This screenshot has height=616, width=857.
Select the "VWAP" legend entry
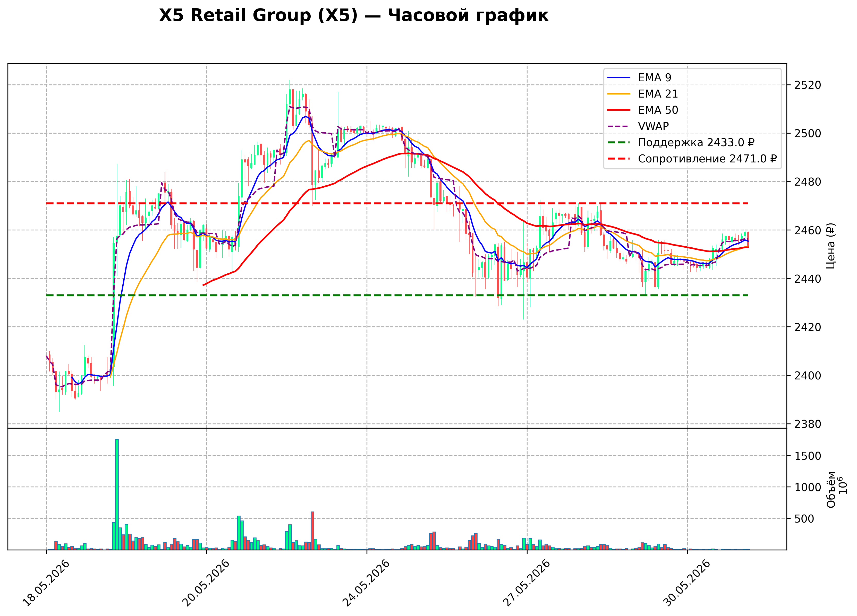coord(653,126)
